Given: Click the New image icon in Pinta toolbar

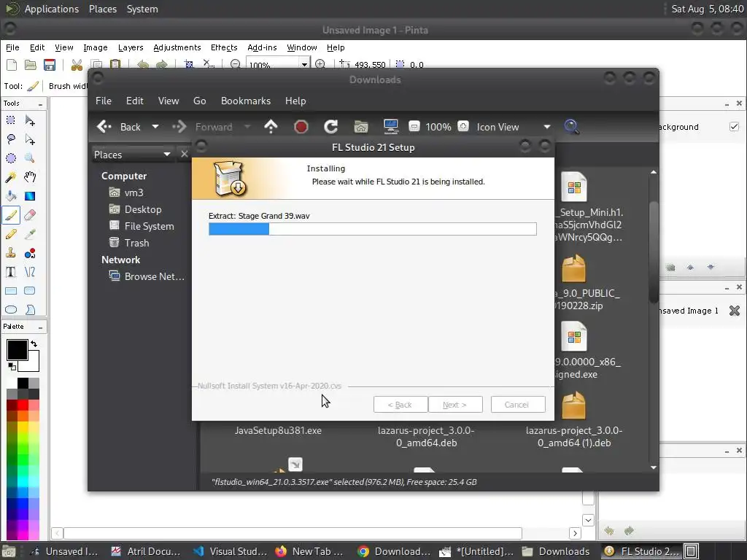Looking at the screenshot, I should tap(12, 65).
